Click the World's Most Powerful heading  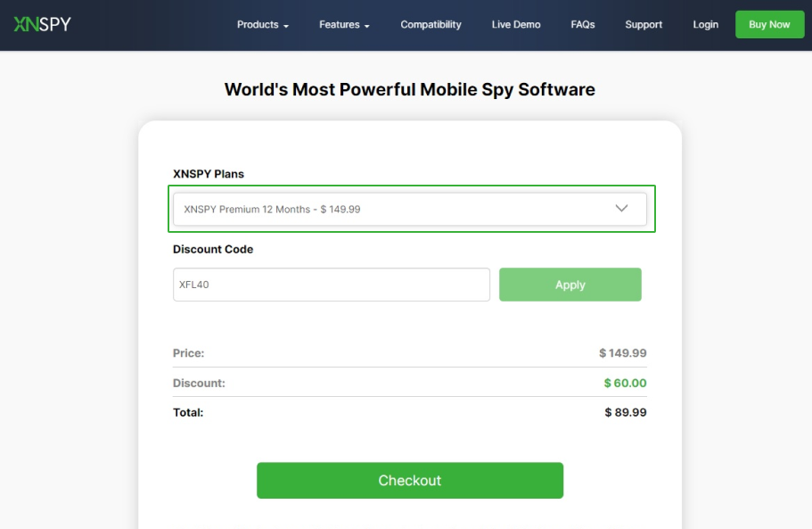pyautogui.click(x=409, y=89)
